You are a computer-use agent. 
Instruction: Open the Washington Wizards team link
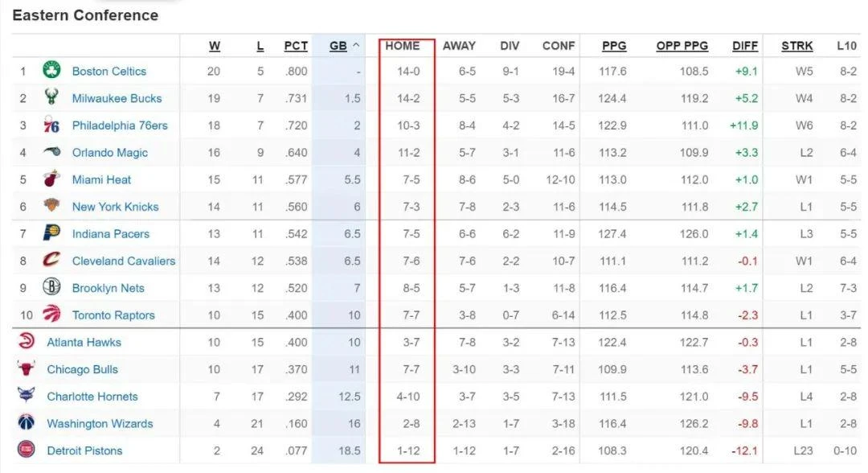(x=100, y=424)
